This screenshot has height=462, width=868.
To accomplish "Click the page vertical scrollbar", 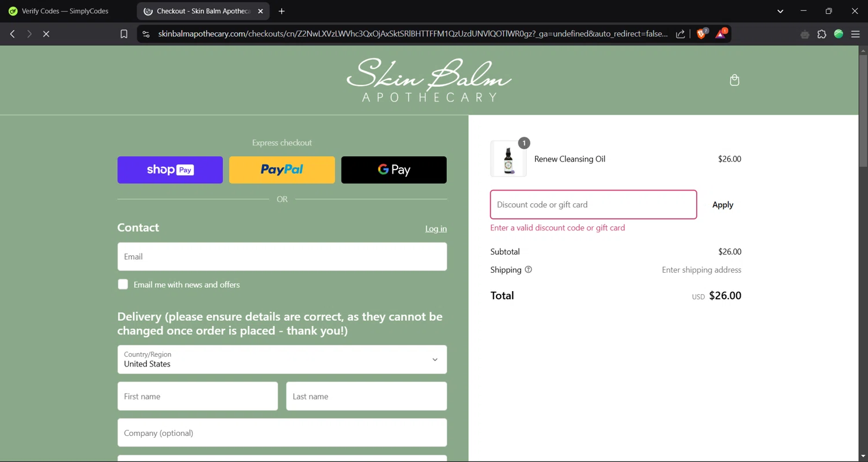I will [863, 110].
